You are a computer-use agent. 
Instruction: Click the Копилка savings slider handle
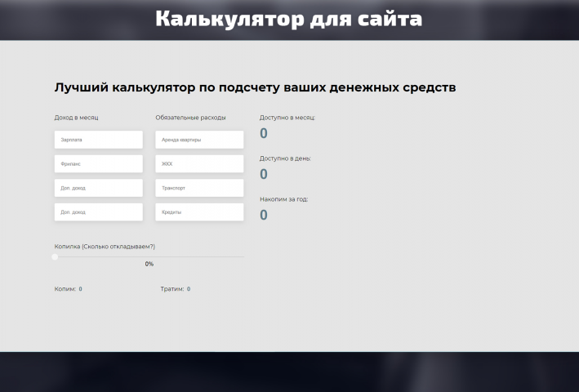[55, 257]
